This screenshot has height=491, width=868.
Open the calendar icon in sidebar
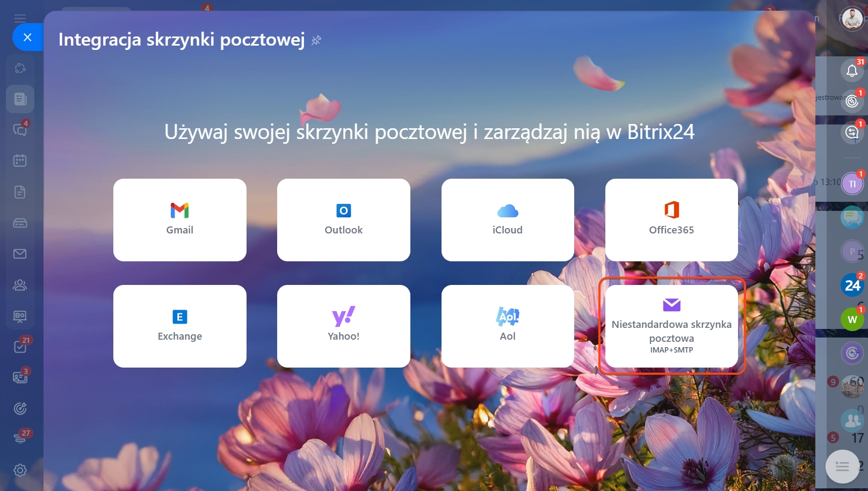(20, 160)
